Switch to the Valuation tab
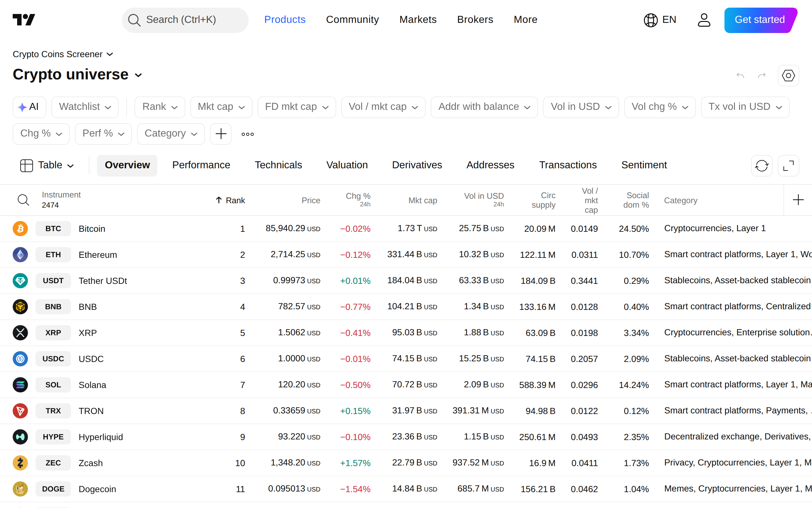This screenshot has height=508, width=812. (x=347, y=165)
